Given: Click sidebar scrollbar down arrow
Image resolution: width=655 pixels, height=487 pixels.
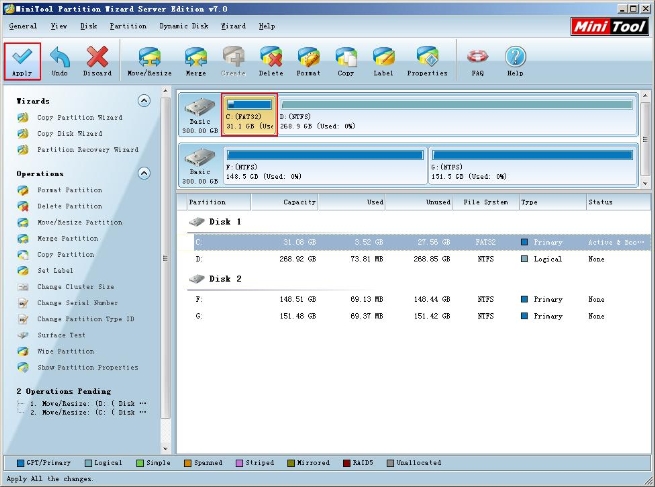Looking at the screenshot, I should click(165, 449).
